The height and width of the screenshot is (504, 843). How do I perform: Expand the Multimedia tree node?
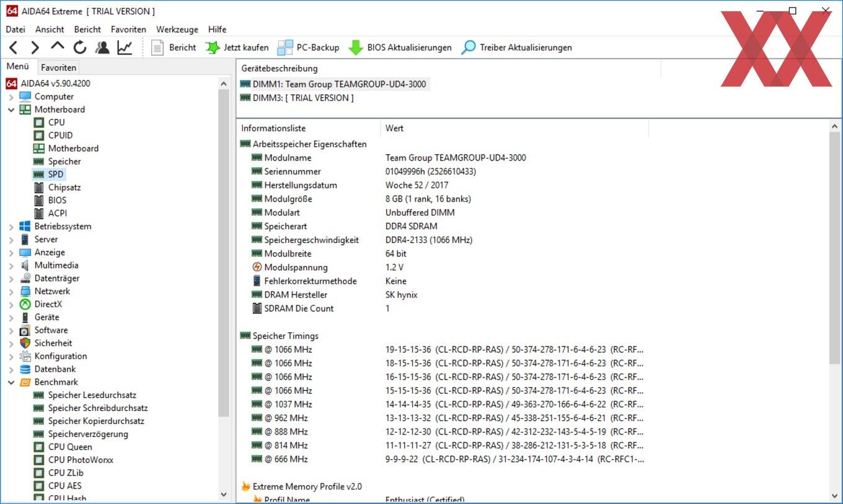coord(11,266)
